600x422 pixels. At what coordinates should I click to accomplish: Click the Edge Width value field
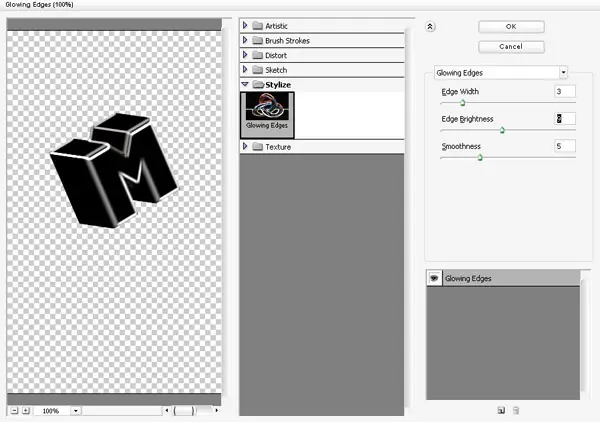pyautogui.click(x=565, y=91)
